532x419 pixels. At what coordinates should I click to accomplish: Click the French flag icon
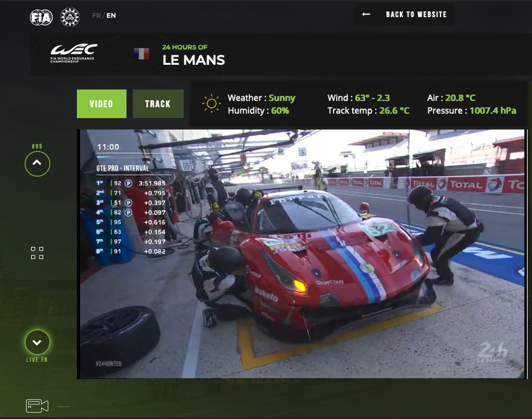(x=141, y=54)
